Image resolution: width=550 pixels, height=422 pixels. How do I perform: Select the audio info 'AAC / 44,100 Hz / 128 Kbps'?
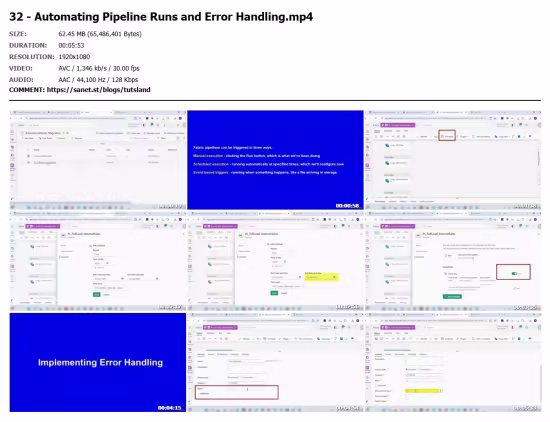98,80
